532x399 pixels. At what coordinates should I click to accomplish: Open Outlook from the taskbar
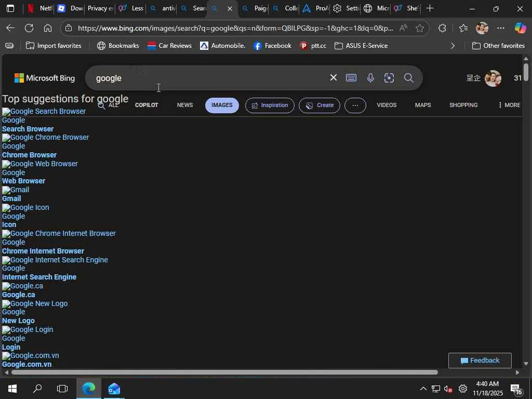(x=114, y=389)
